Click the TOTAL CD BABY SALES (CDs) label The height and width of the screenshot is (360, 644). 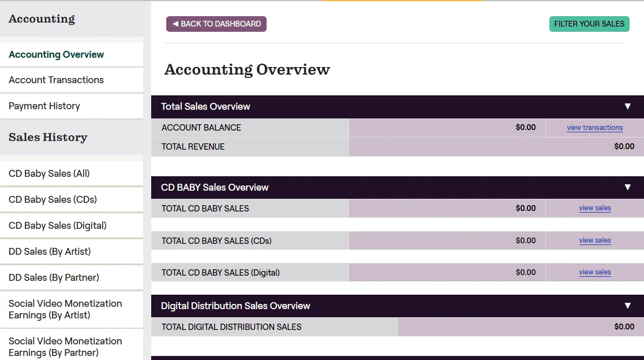216,241
